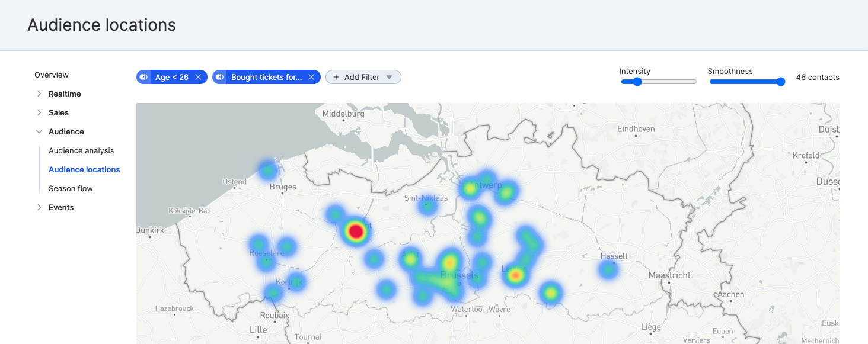Click the Smoothness label
Screen dimensions: 868x344
pos(730,71)
